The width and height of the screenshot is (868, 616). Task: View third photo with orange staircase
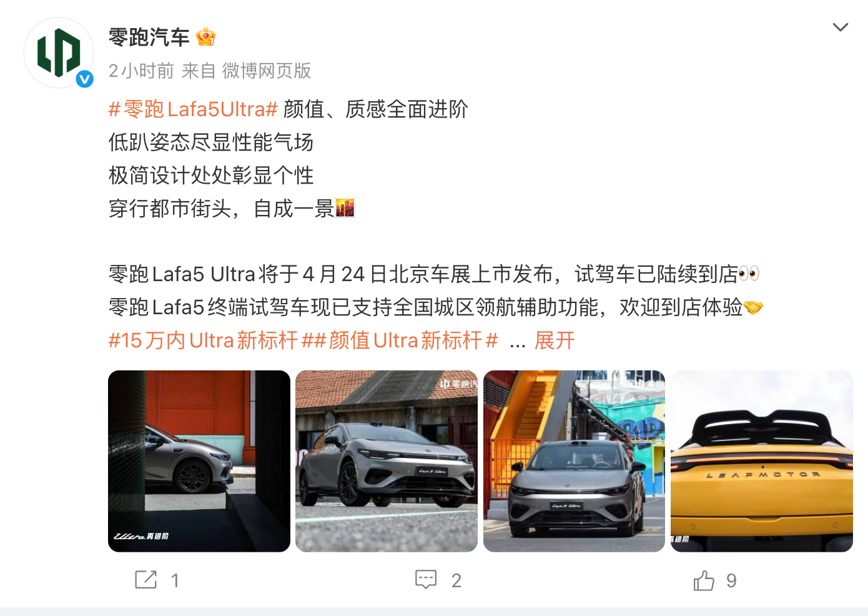[574, 461]
